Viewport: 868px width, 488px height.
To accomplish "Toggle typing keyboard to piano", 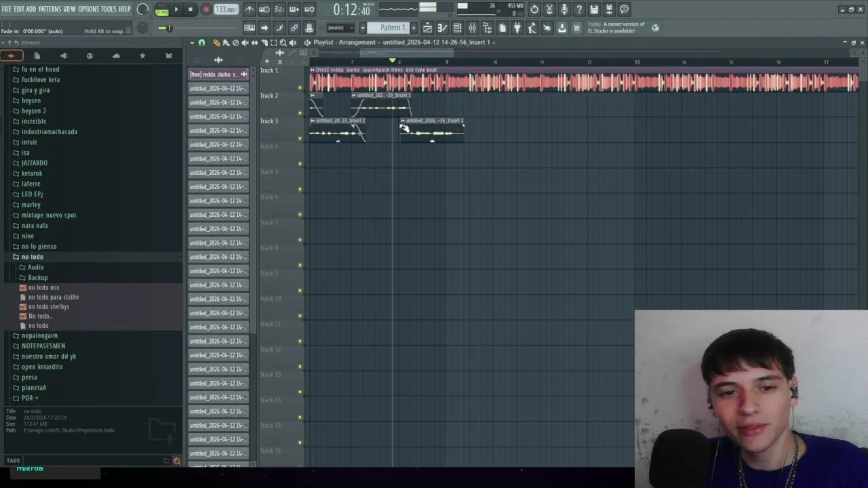I will 249,28.
